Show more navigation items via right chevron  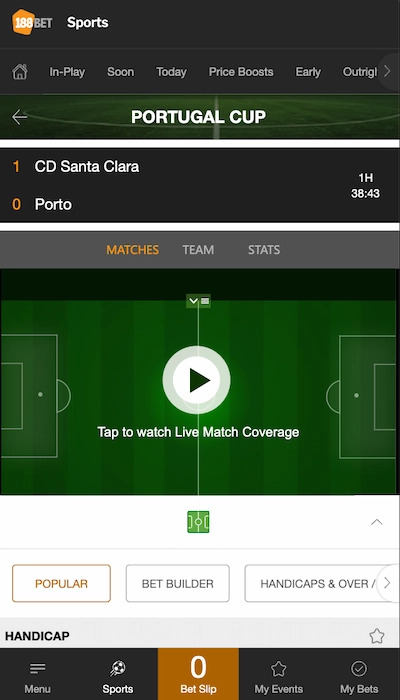(x=387, y=71)
